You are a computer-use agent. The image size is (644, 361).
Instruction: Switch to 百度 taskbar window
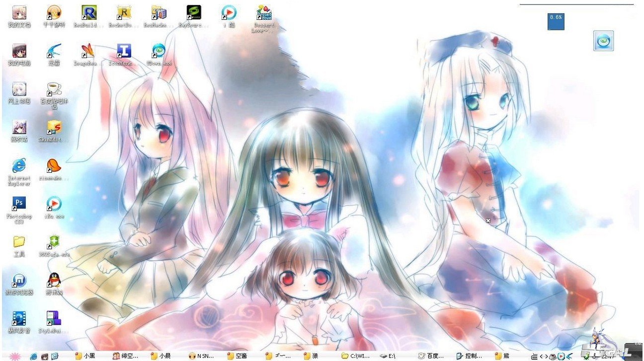(432, 356)
